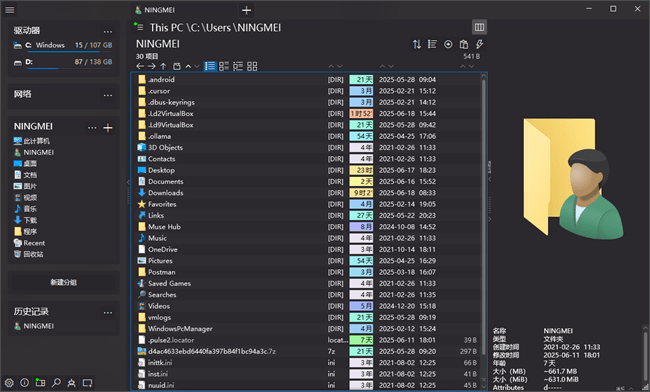Click the new folder icon in the navigation row
The width and height of the screenshot is (650, 392).
pyautogui.click(x=177, y=66)
